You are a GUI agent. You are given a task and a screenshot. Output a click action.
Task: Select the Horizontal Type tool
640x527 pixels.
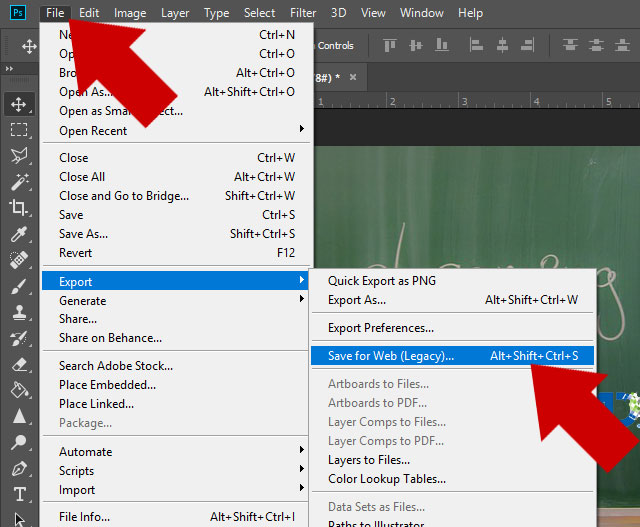tap(19, 494)
